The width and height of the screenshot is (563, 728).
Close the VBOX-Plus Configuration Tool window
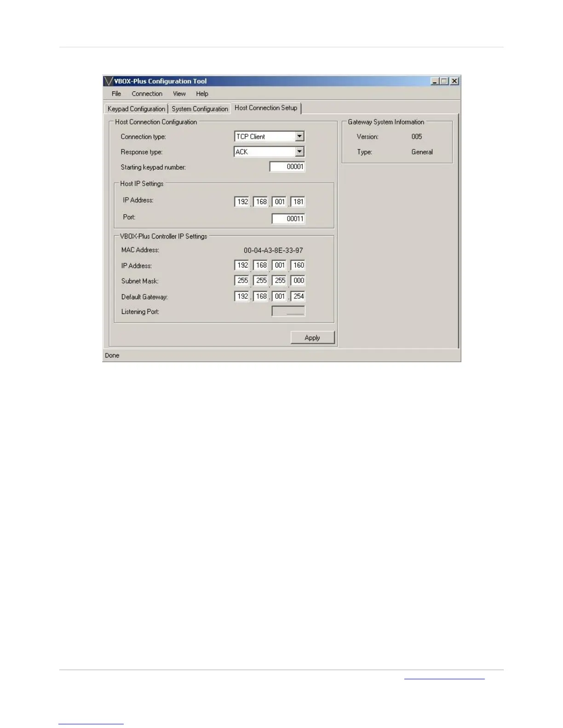454,81
